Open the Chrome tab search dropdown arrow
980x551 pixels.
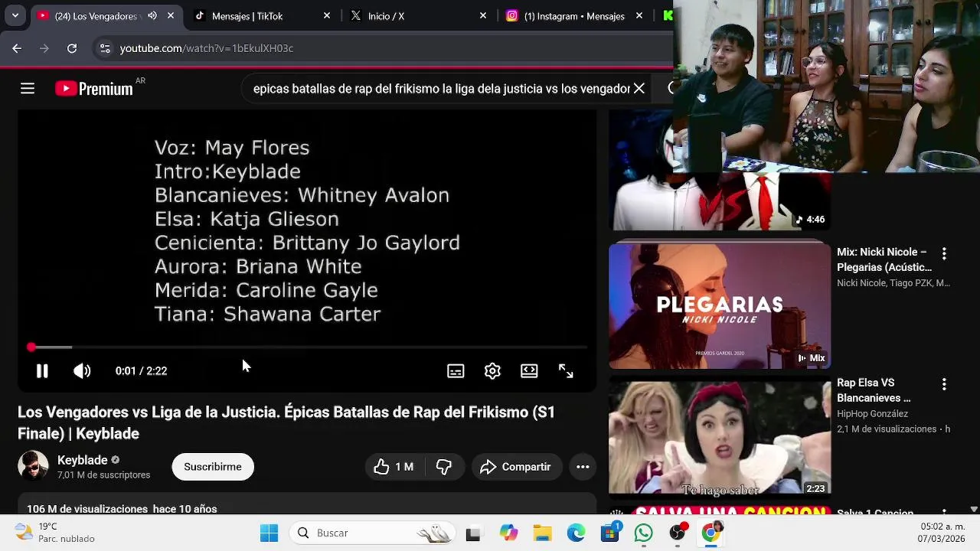[x=15, y=15]
